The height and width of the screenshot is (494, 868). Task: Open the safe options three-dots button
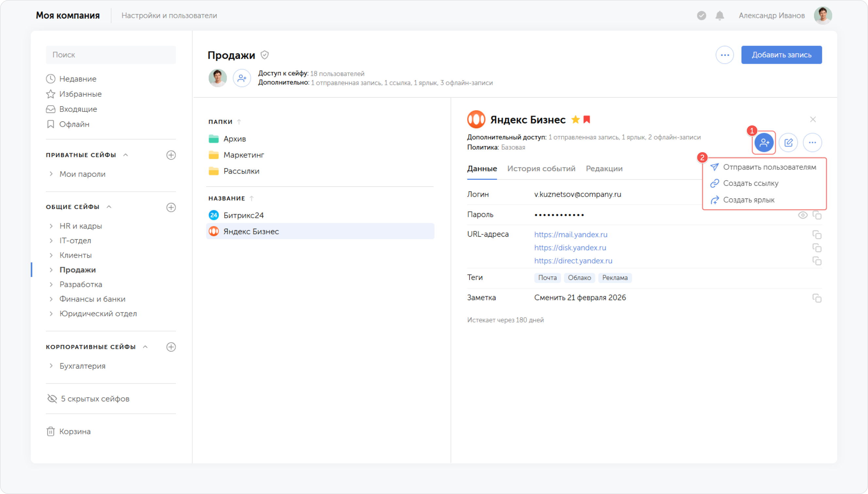pos(725,55)
